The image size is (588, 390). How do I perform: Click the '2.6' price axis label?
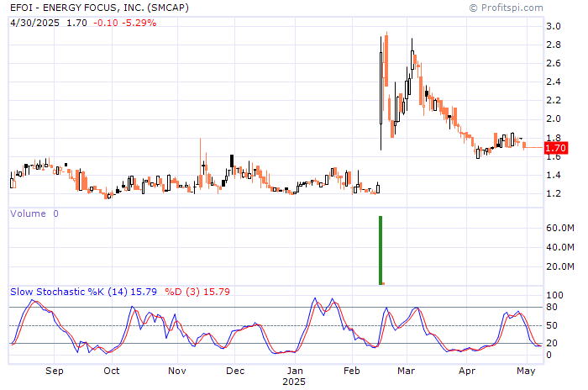(x=554, y=63)
